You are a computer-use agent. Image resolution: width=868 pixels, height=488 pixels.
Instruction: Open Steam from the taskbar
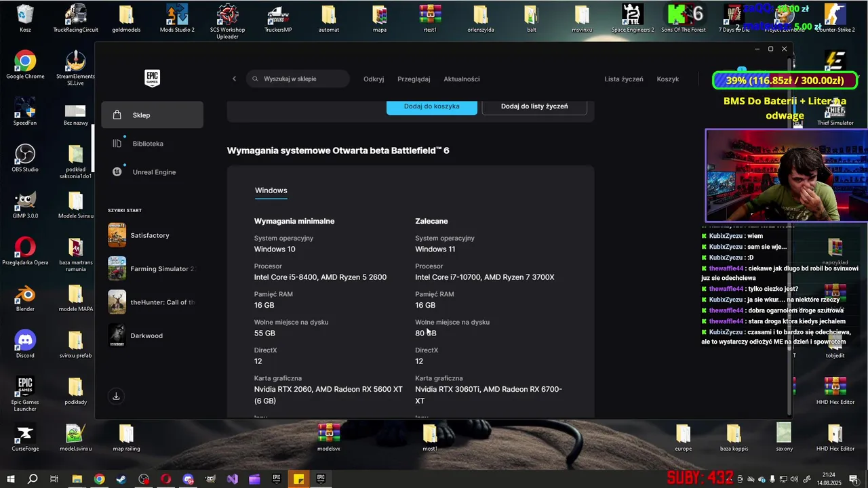(121, 479)
